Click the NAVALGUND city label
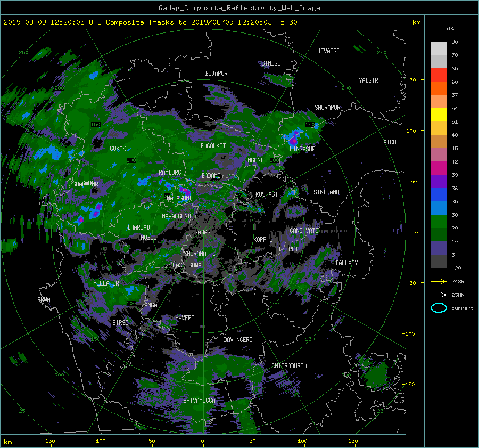The height and width of the screenshot is (448, 479). [x=176, y=216]
